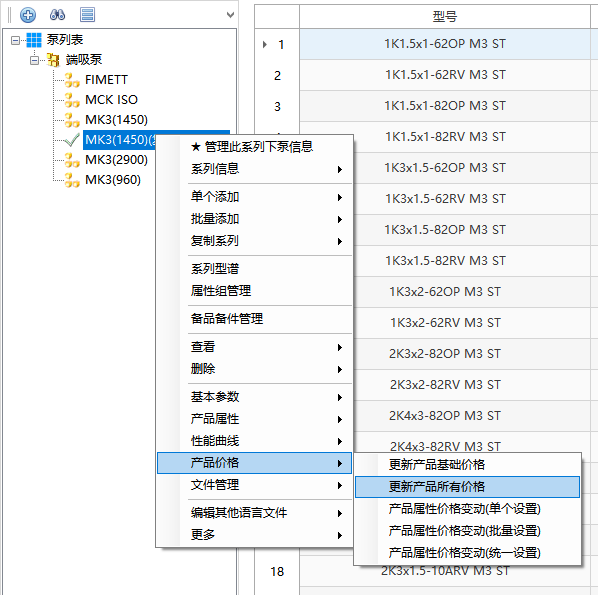598x595 pixels.
Task: Collapse the 泵列表 root node
Action: pos(15,40)
